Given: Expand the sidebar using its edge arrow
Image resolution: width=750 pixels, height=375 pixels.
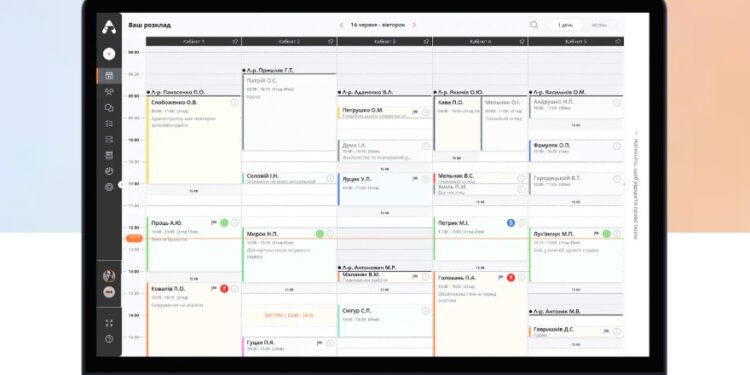Looking at the screenshot, I should [x=121, y=184].
